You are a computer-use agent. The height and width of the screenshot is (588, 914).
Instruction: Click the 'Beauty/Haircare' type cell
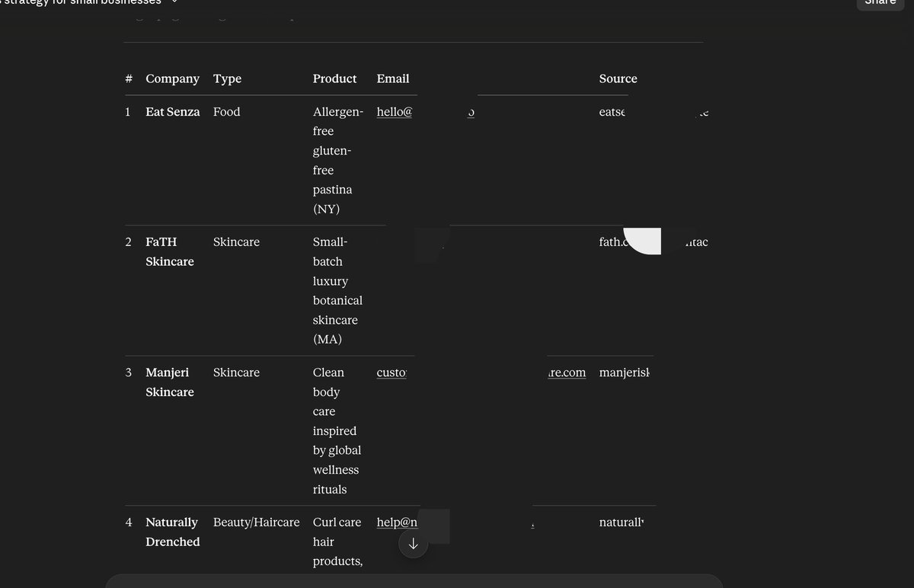point(256,522)
